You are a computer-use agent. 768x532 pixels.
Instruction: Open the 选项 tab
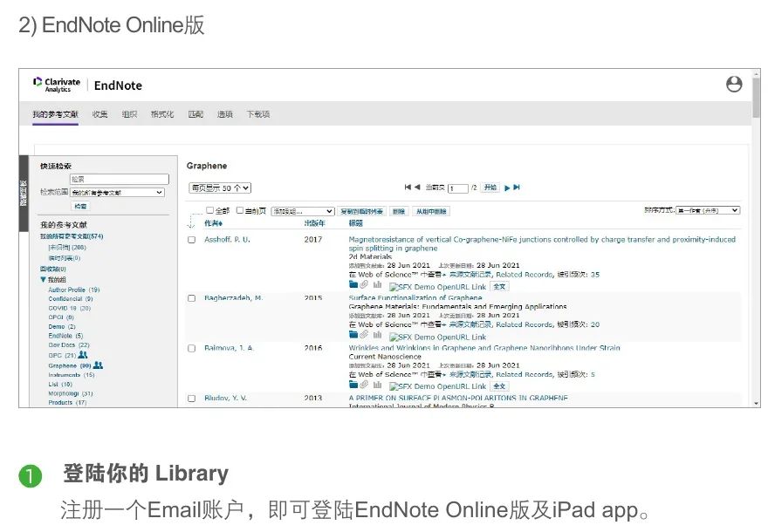[225, 114]
